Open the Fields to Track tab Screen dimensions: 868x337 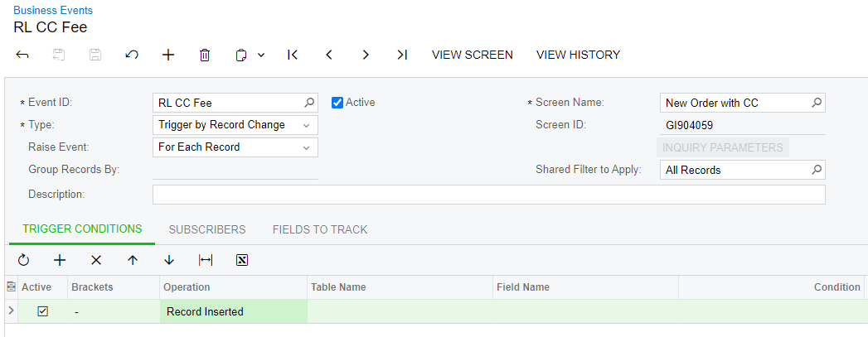[320, 229]
